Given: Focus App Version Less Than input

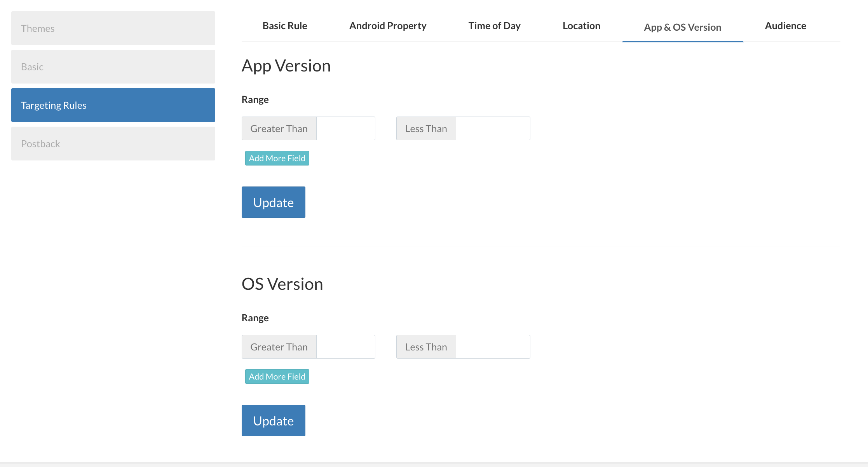Looking at the screenshot, I should coord(492,129).
